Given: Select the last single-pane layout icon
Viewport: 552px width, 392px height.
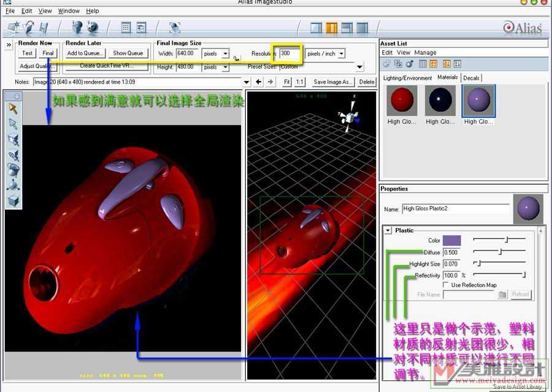Looking at the screenshot, I should coord(362,28).
